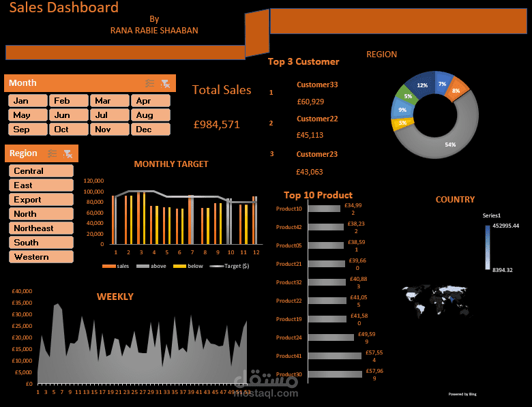The height and width of the screenshot is (407, 532).
Task: Click the Product32 label
Action: click(289, 282)
